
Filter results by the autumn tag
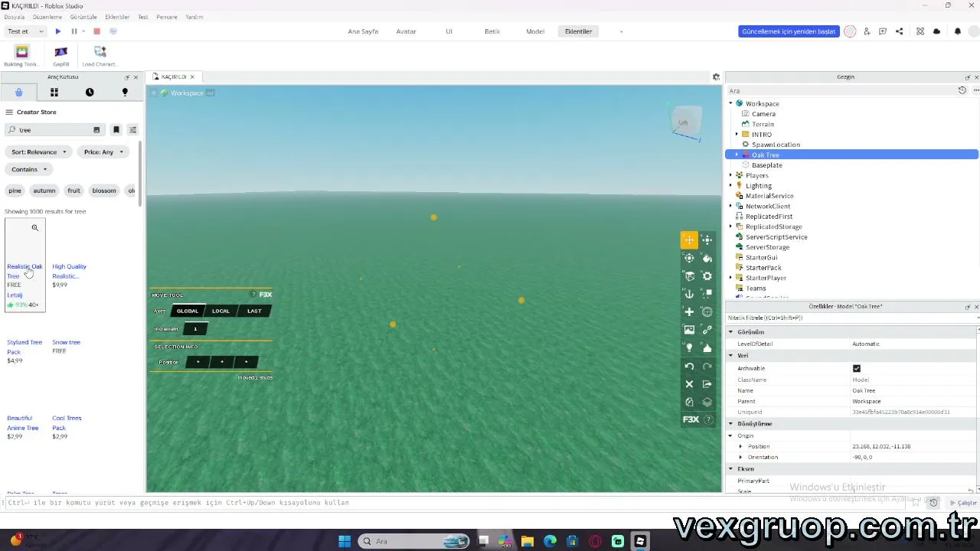(44, 191)
